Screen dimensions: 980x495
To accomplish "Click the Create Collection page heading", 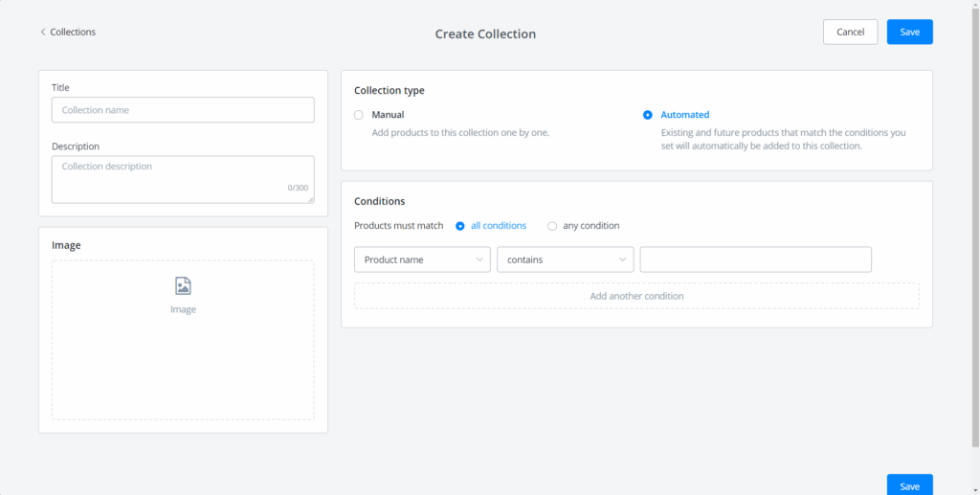I will point(485,34).
